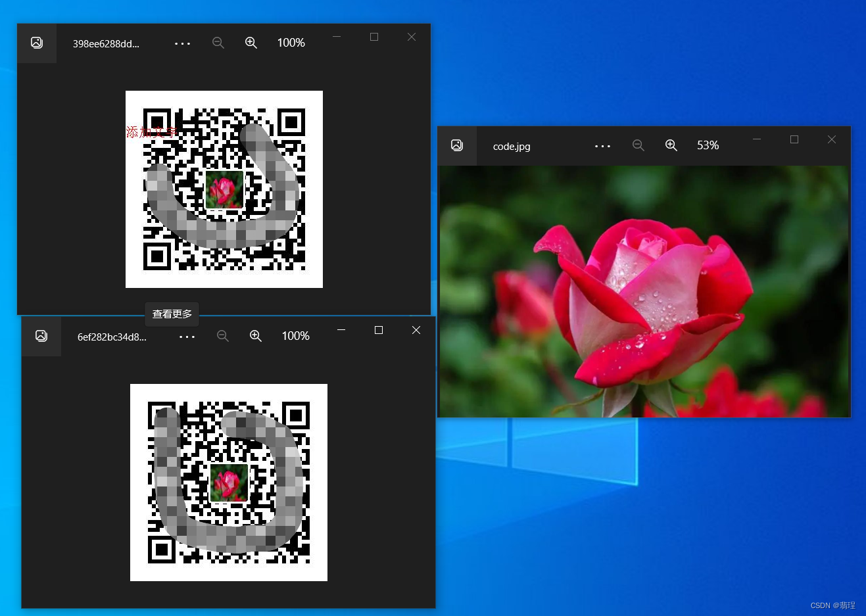Open the Photos app icon in 6ef282bc34d8 window

tap(41, 336)
